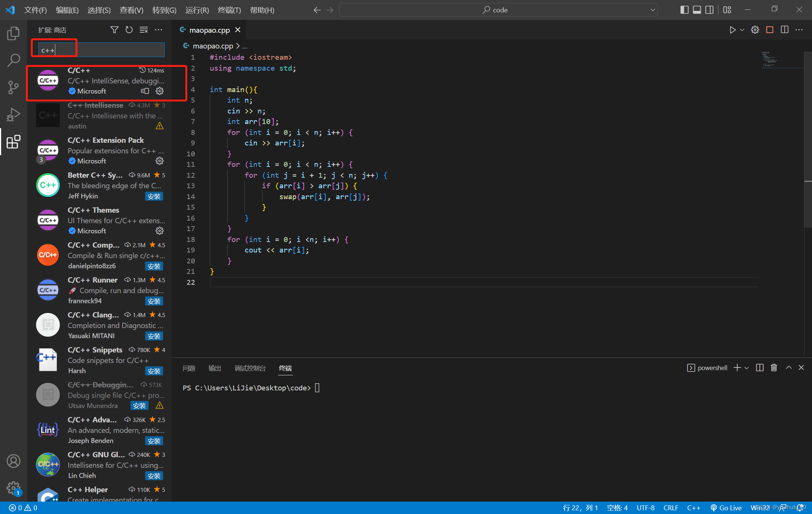
Task: Change CRLF end of line sequence
Action: pyautogui.click(x=671, y=508)
